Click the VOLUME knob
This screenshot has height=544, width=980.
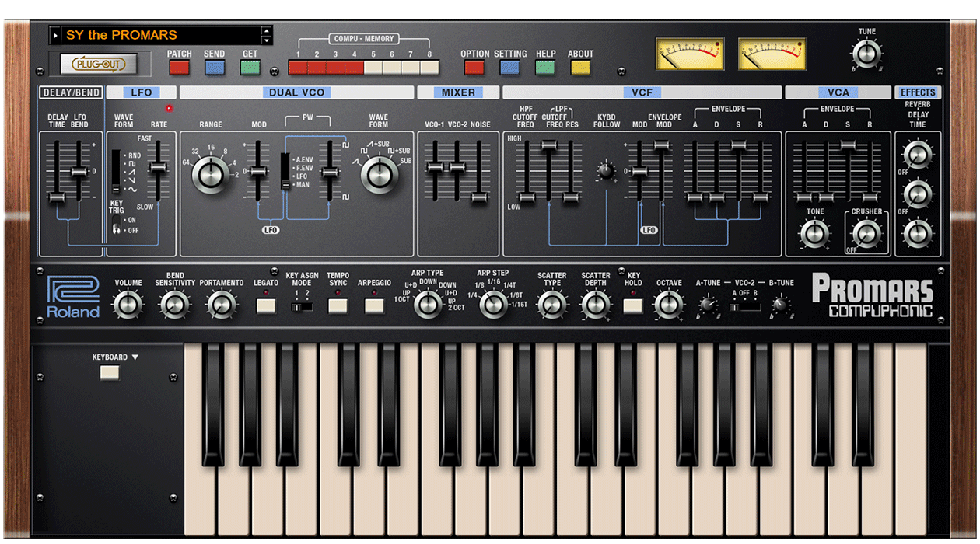point(128,305)
